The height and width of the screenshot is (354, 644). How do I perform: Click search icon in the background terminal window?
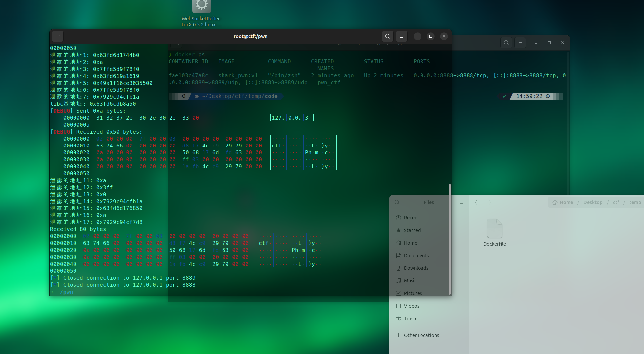point(506,43)
